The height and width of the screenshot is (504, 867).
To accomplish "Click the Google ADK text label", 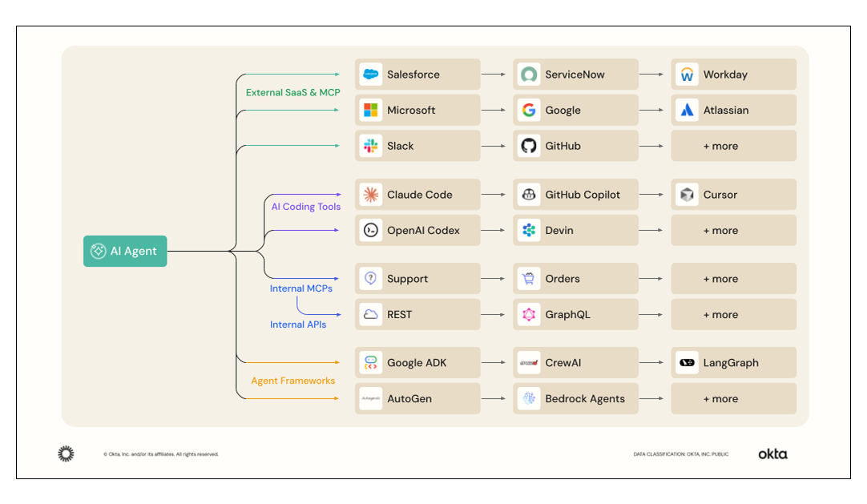I will (417, 363).
